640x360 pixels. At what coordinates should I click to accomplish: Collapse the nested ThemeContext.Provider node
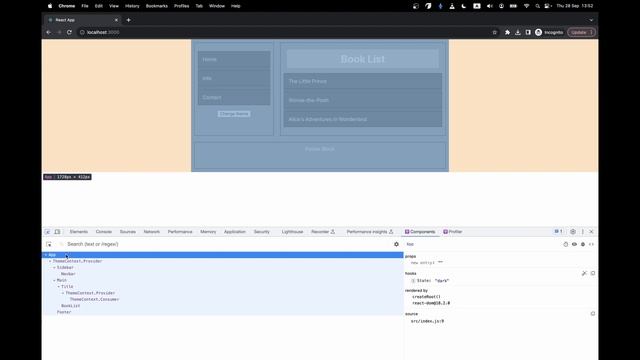pos(63,293)
